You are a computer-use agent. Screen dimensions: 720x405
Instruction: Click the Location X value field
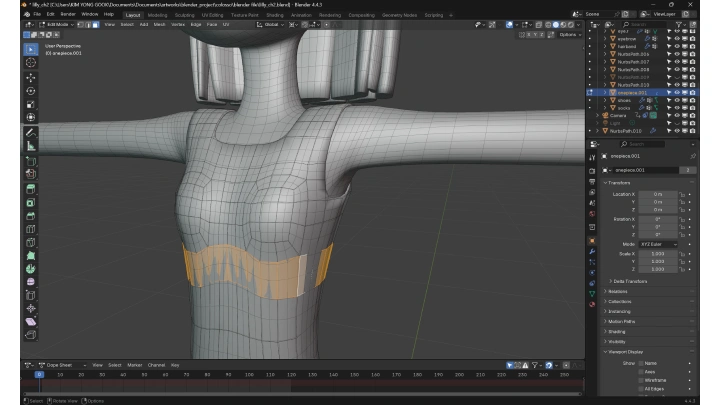[658, 194]
